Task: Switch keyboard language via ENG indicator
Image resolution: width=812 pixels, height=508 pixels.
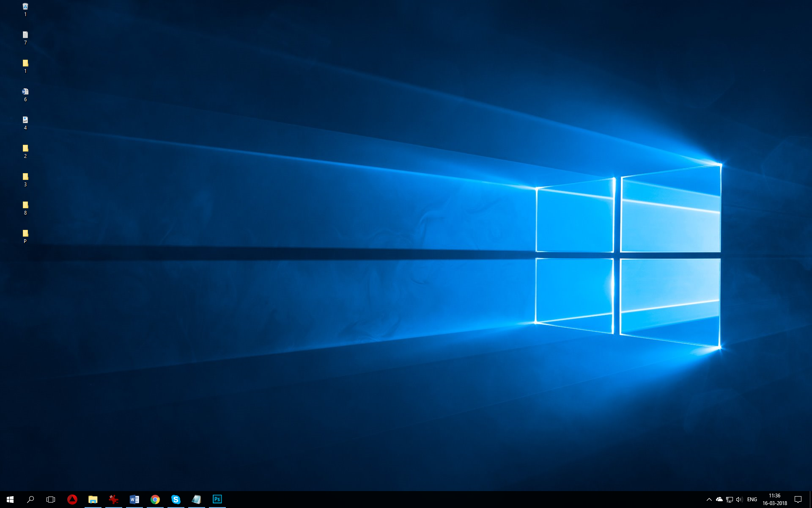Action: (753, 500)
